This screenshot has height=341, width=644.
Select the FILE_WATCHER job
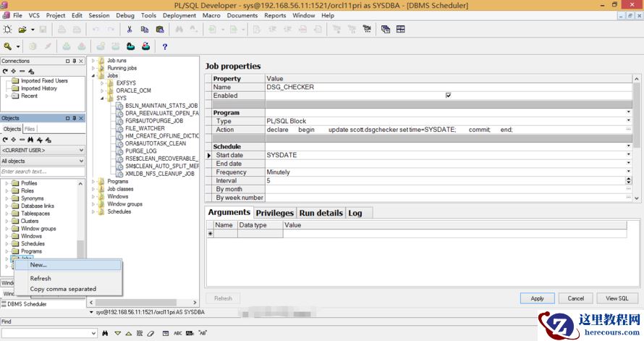(x=145, y=128)
